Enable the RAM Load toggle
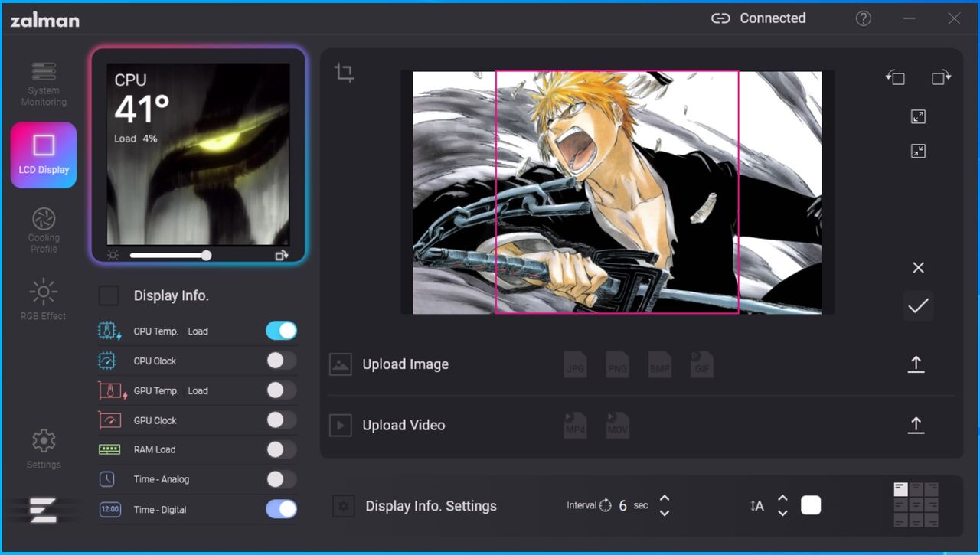This screenshot has height=555, width=980. (x=281, y=449)
